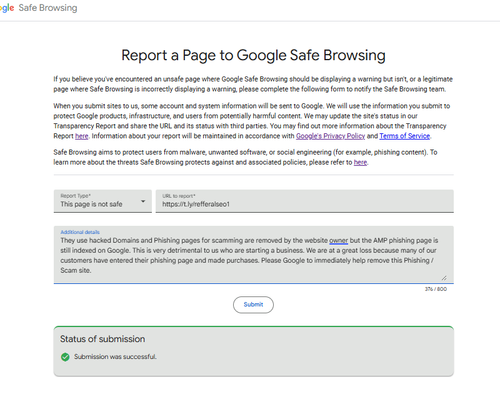Click the 'Additional details' field label
The width and height of the screenshot is (500, 406).
click(80, 232)
